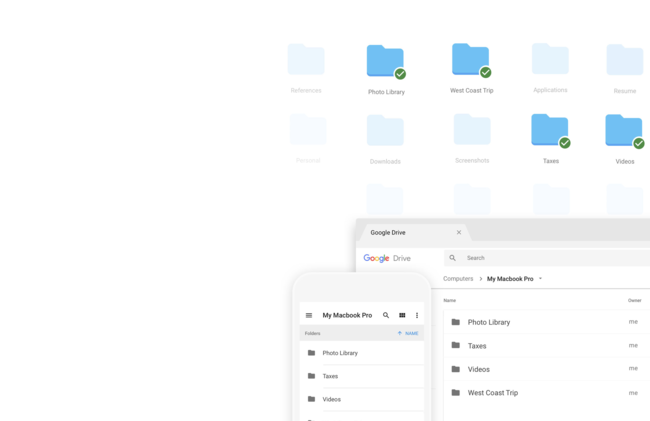Click the 'My Macbook Pro' title in phone app
This screenshot has height=421, width=650.
pos(347,315)
